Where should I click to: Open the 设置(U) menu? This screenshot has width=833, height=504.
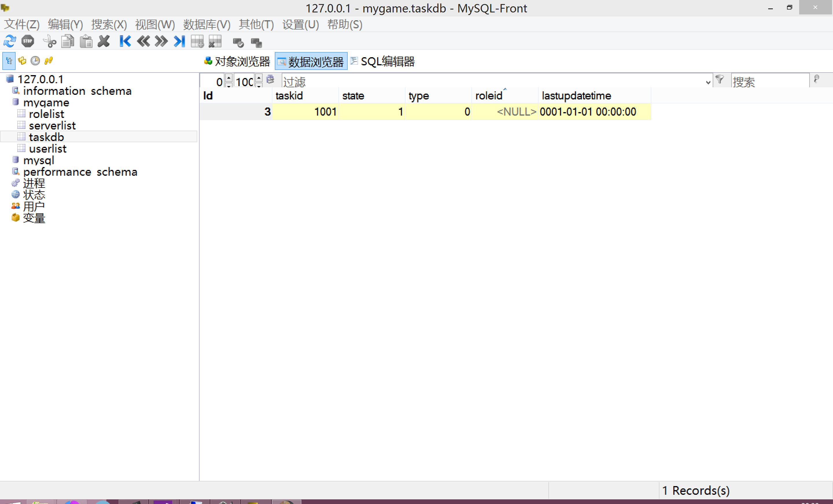pos(301,24)
